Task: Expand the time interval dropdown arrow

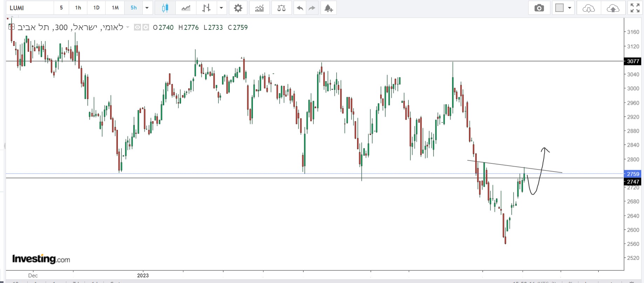Action: (147, 8)
